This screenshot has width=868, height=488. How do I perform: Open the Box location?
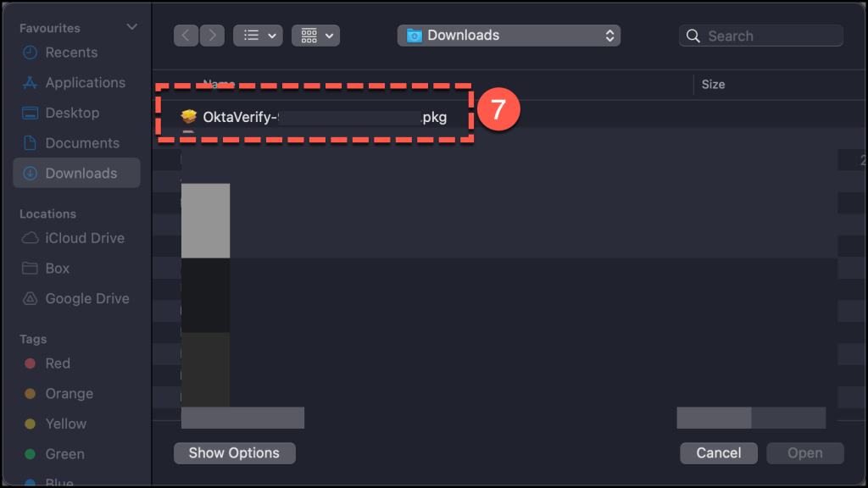tap(58, 269)
